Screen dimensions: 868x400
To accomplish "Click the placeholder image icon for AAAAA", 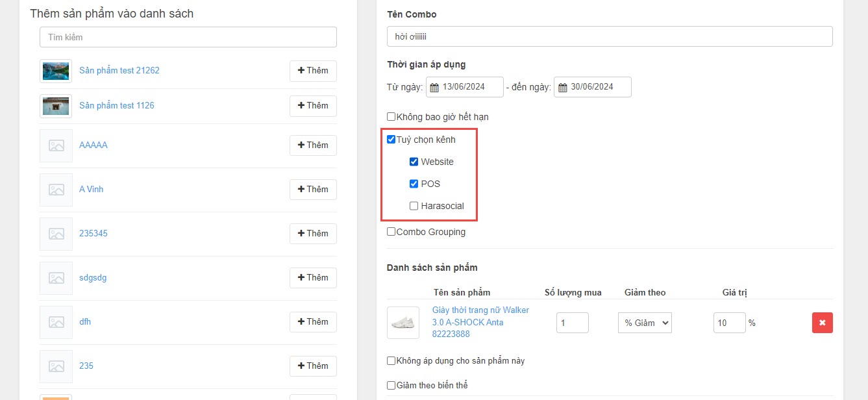I will tap(56, 145).
